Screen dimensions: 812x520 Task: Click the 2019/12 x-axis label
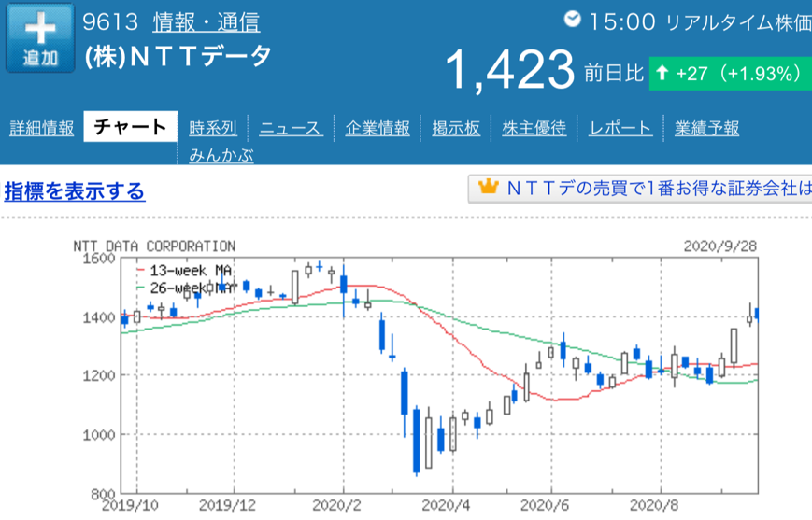point(227,505)
